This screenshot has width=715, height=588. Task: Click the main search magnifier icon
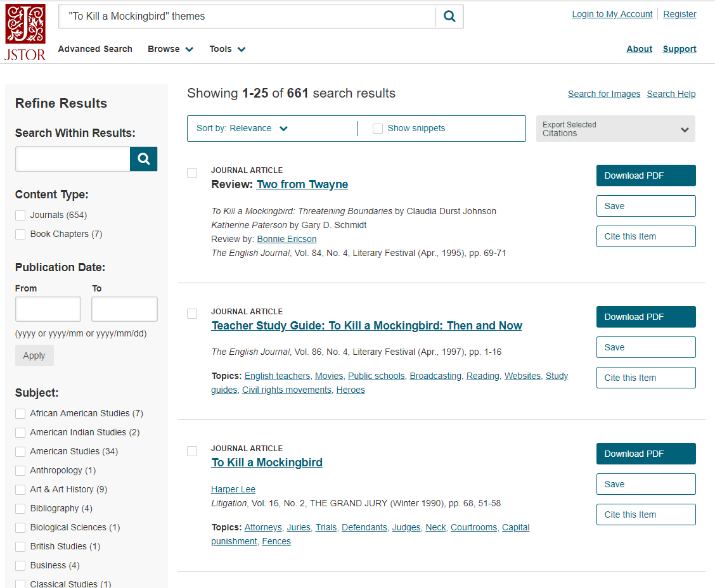[x=449, y=16]
